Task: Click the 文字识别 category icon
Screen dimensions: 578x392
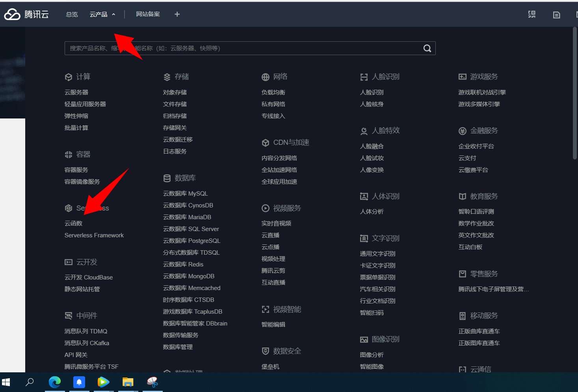Action: (364, 239)
